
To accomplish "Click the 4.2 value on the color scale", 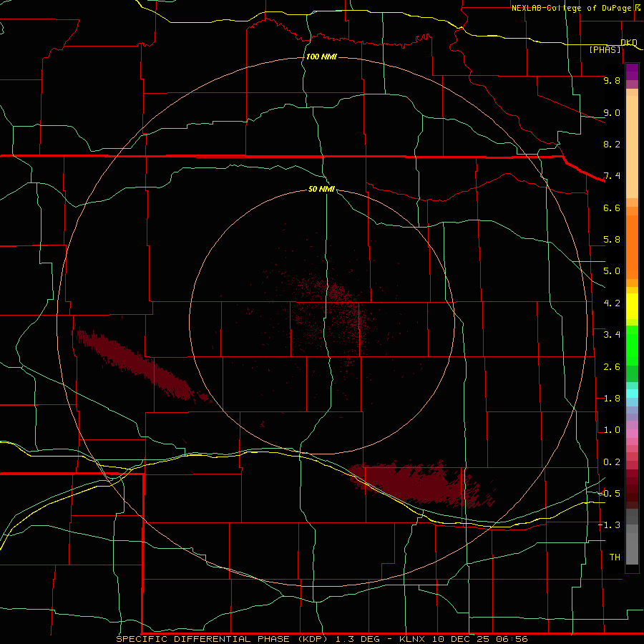I will point(612,303).
